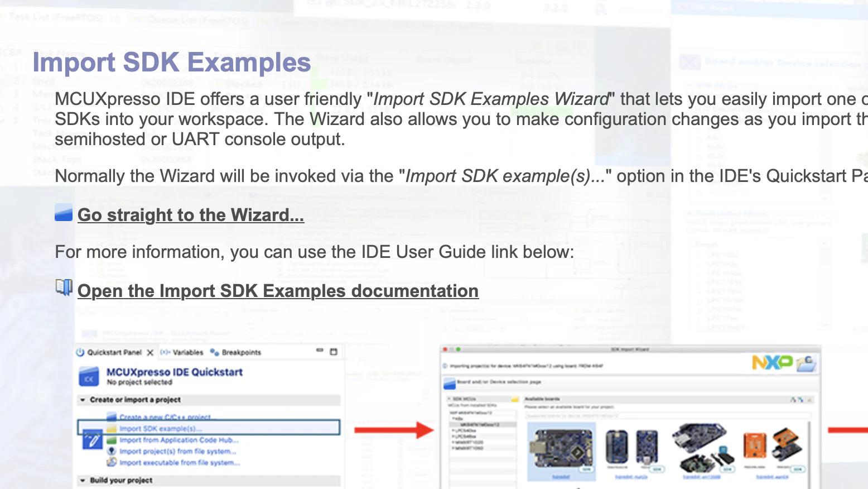This screenshot has width=868, height=489.
Task: Click "No project selected" text in Quickstart
Action: 139,382
